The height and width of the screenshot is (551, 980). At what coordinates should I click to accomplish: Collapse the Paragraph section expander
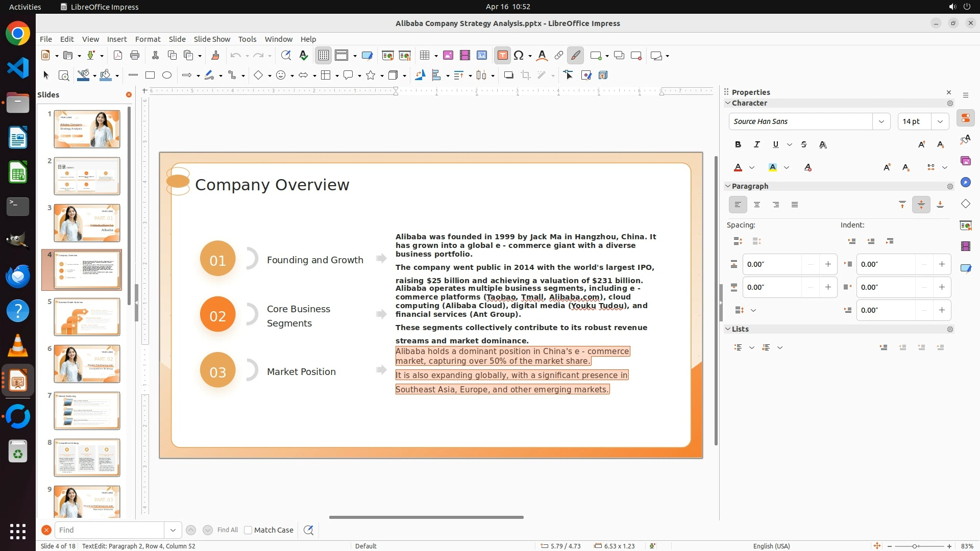pyautogui.click(x=728, y=186)
